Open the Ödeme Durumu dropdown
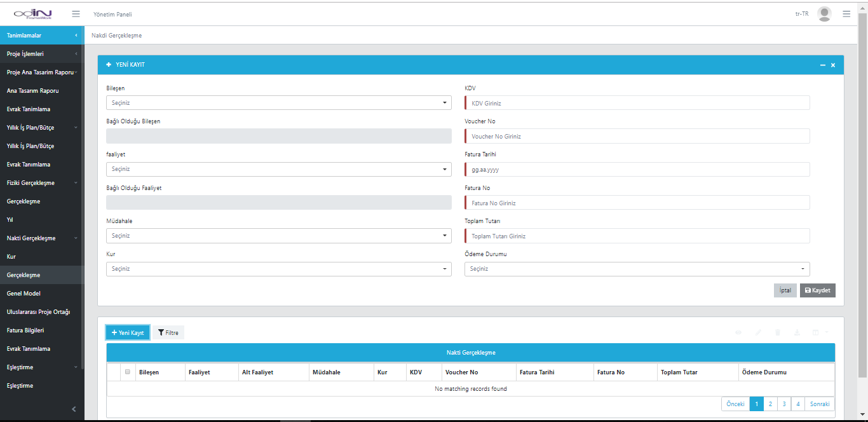868x422 pixels. 637,269
